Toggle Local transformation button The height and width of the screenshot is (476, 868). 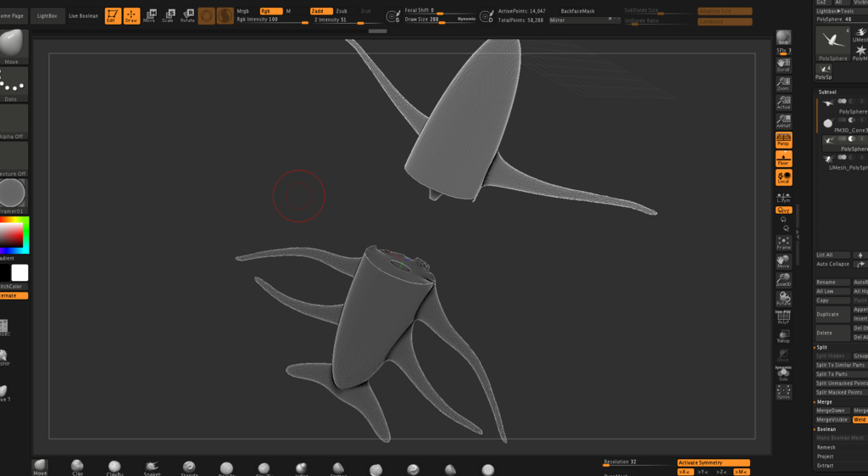(783, 177)
